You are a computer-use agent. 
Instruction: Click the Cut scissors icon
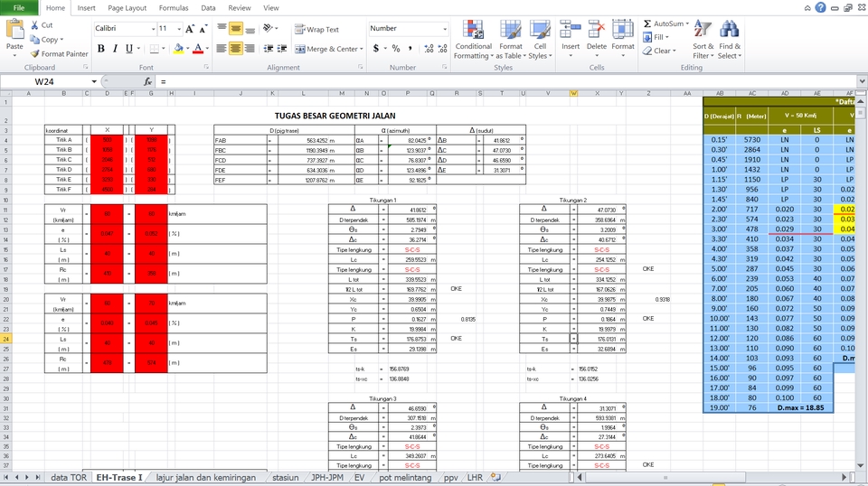tap(35, 25)
